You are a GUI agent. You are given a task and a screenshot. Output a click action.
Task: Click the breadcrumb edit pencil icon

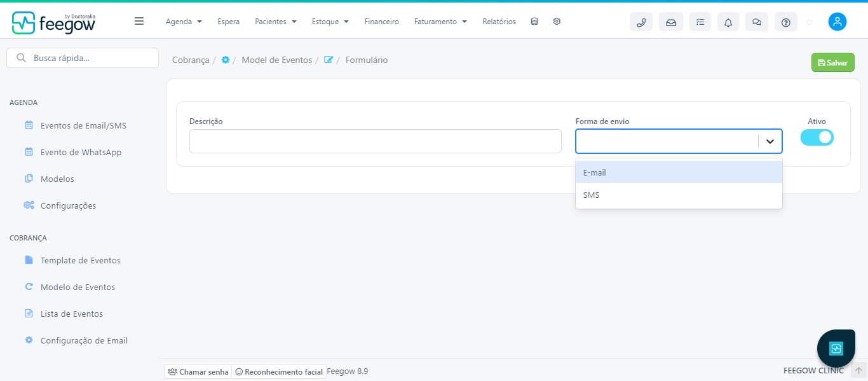tap(329, 60)
